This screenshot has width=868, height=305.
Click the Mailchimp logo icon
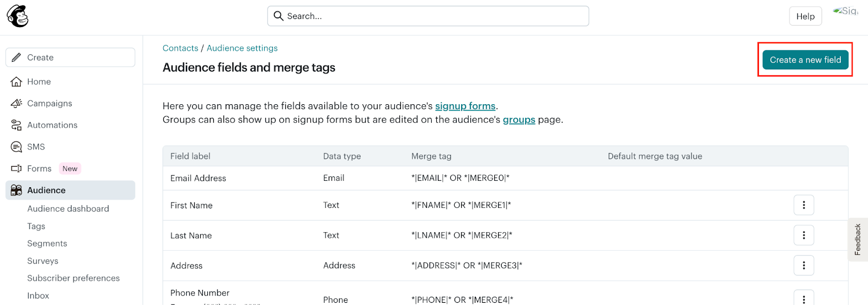pyautogui.click(x=17, y=16)
